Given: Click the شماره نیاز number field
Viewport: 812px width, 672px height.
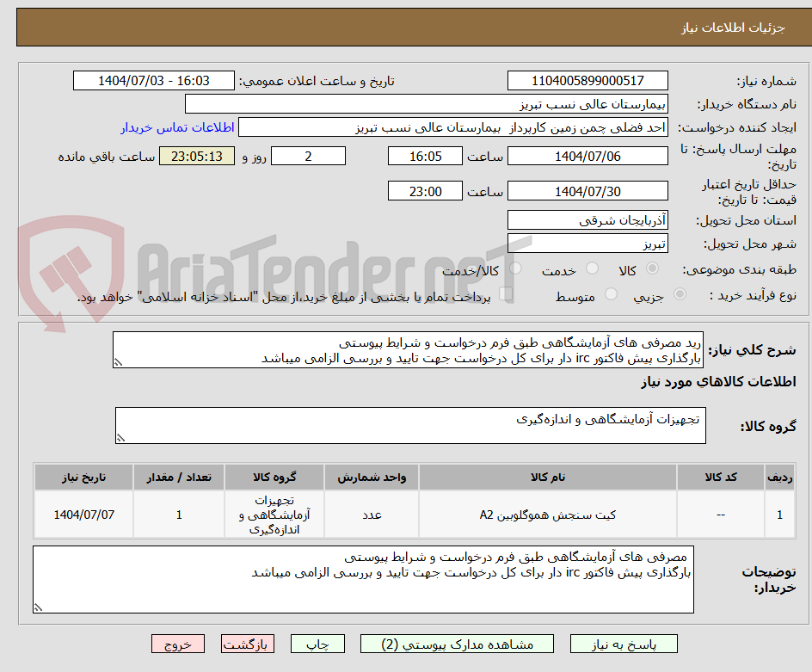Looking at the screenshot, I should tap(588, 80).
